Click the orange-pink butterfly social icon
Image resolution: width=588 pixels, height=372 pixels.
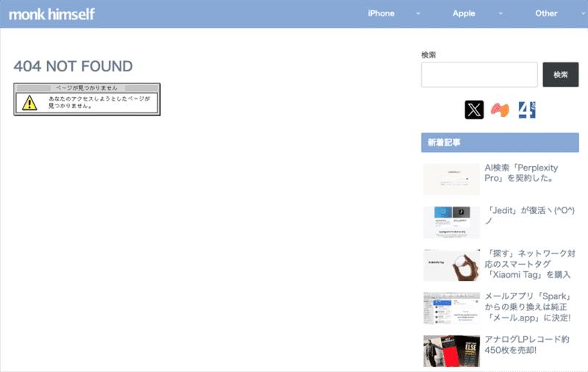tap(500, 110)
